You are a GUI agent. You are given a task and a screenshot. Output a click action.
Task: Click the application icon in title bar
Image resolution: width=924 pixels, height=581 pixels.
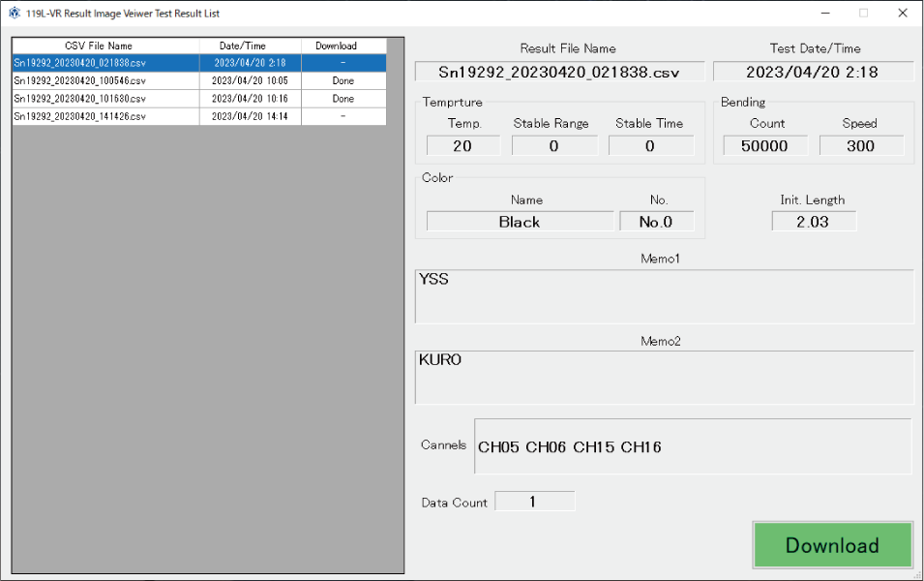pyautogui.click(x=14, y=14)
